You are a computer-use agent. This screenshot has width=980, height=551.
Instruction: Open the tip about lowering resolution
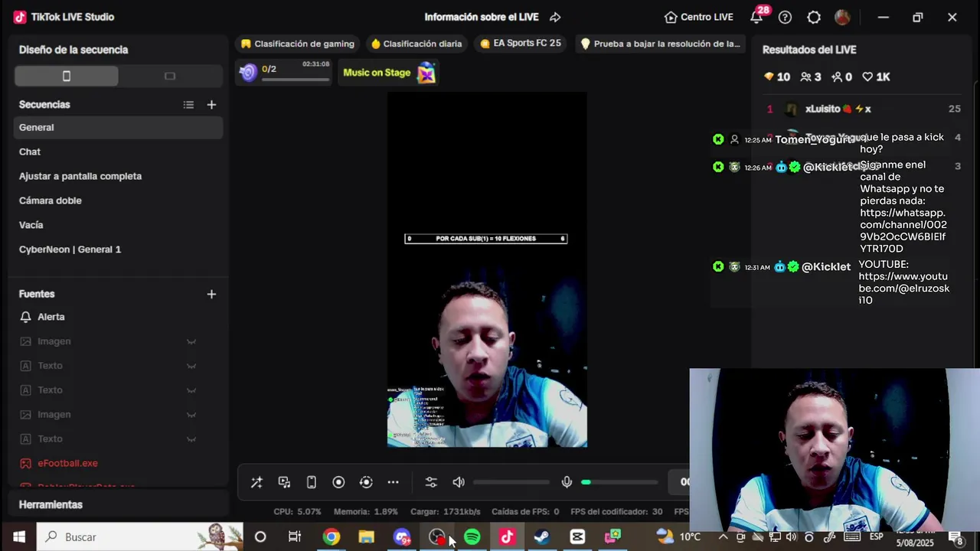pyautogui.click(x=660, y=44)
